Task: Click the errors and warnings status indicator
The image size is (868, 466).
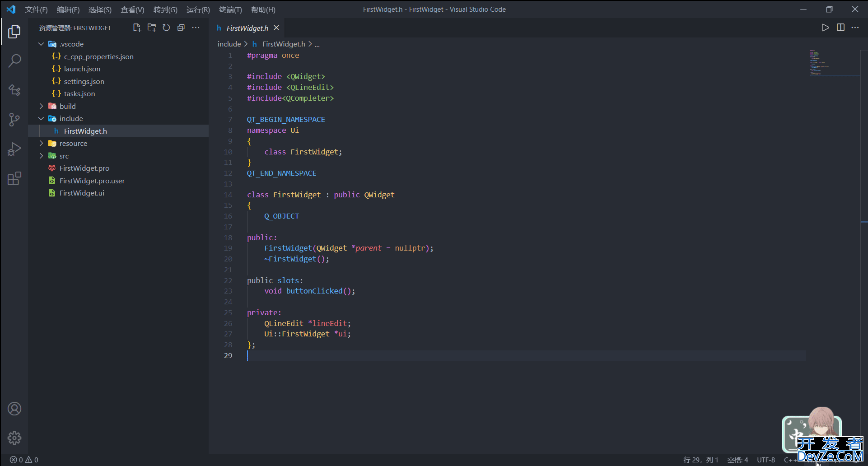Action: click(x=24, y=460)
